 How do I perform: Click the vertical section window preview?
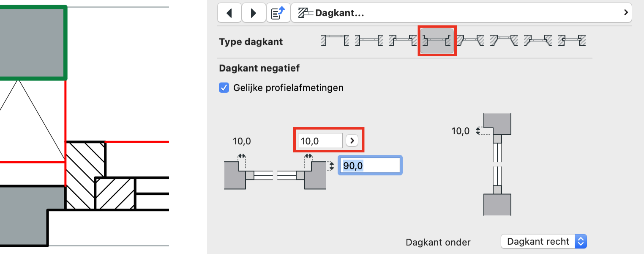pyautogui.click(x=497, y=164)
